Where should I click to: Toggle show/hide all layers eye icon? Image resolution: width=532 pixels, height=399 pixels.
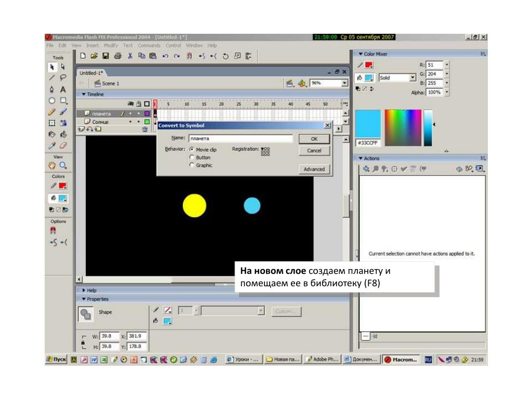click(130, 104)
